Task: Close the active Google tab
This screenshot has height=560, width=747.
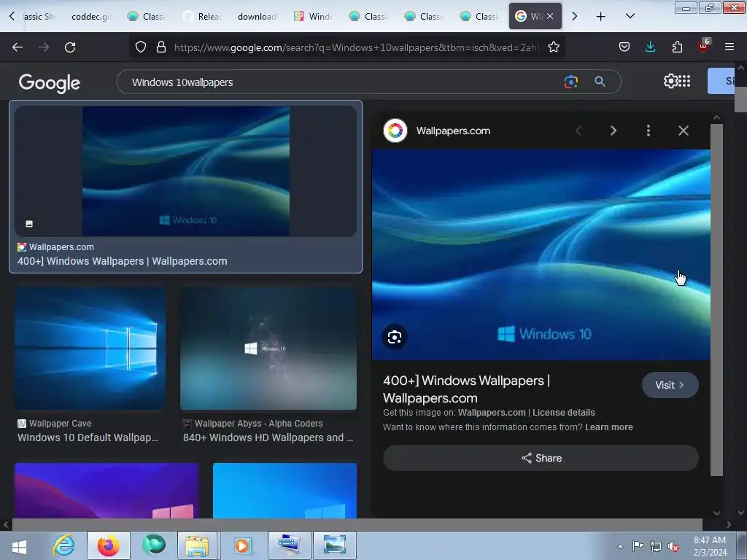Action: pos(550,16)
